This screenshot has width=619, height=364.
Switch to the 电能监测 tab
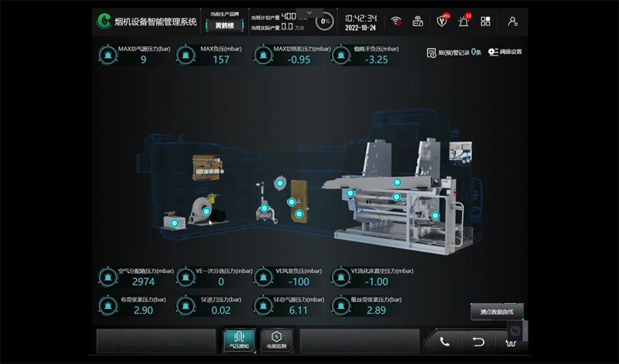coord(275,339)
